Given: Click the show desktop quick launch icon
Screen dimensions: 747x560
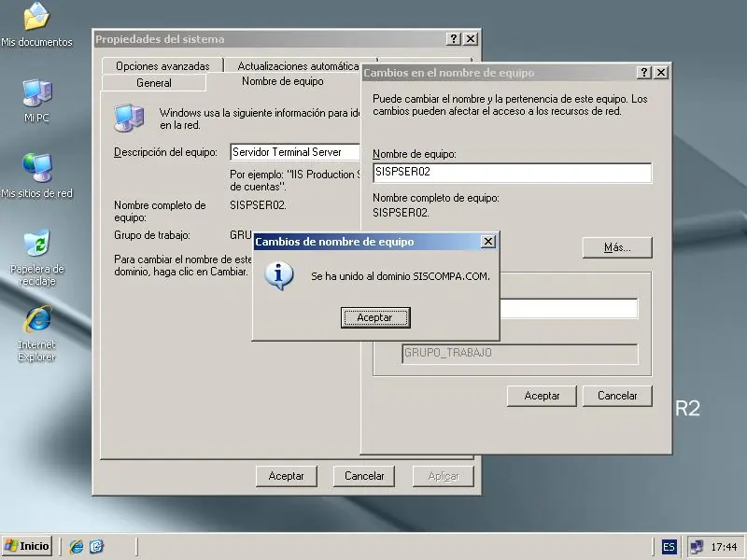Looking at the screenshot, I should 96,546.
